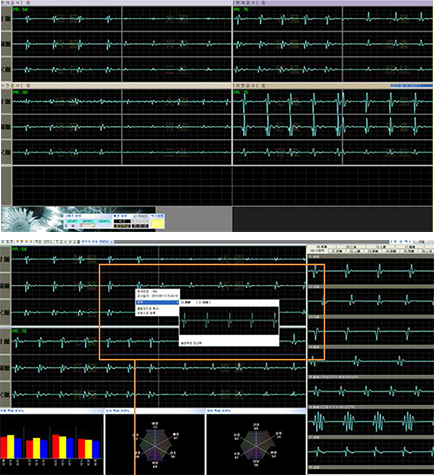The height and width of the screenshot is (475, 434).
Task: Expand the highlighted blue context menu entry arrow
Action: tap(177, 302)
